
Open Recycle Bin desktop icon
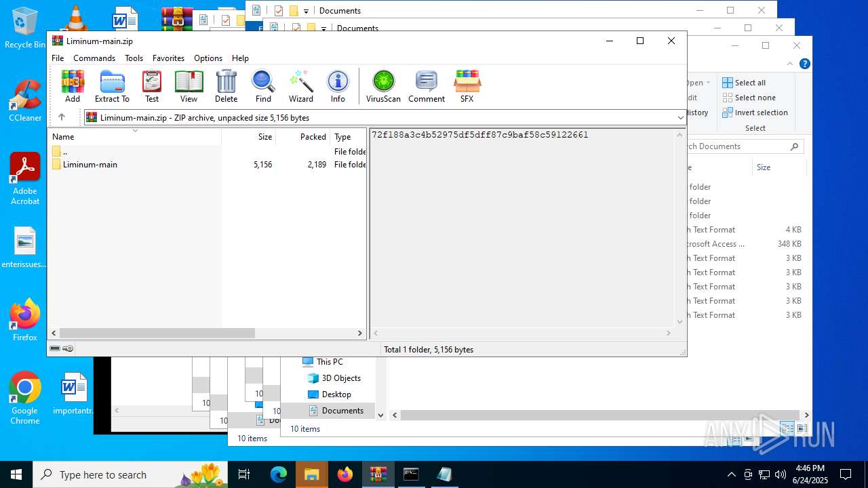25,28
